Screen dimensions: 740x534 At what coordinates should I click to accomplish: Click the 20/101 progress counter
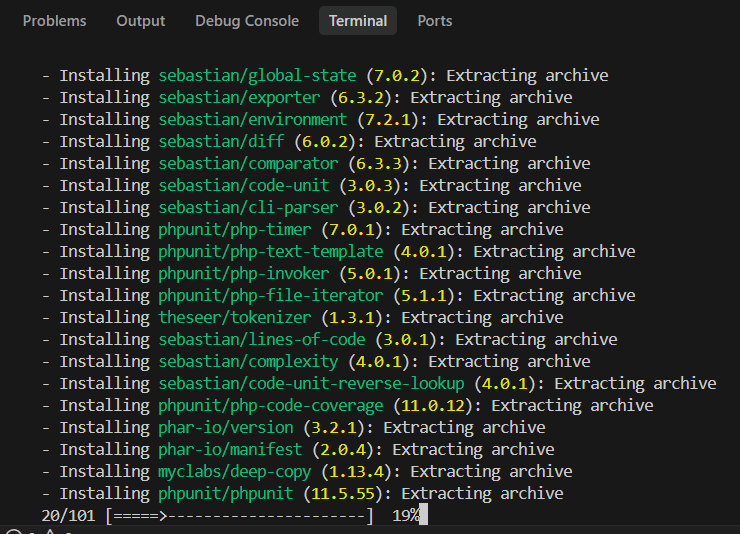68,516
